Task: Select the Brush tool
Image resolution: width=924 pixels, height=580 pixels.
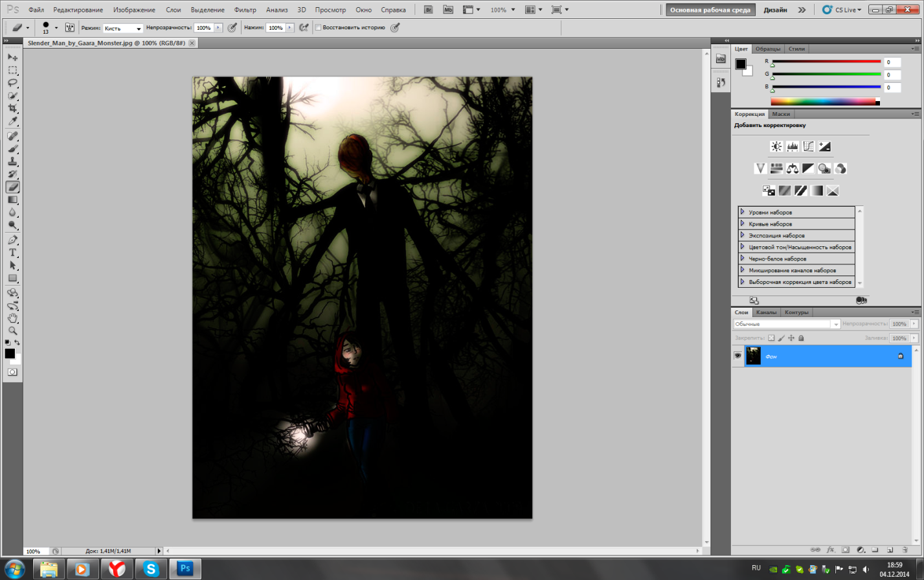Action: (x=12, y=149)
